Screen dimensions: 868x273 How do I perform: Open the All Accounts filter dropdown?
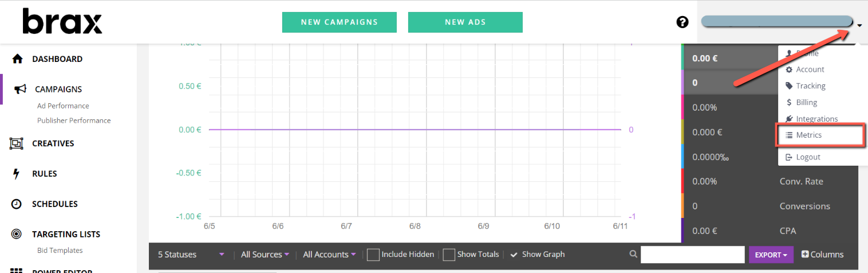[x=329, y=255]
